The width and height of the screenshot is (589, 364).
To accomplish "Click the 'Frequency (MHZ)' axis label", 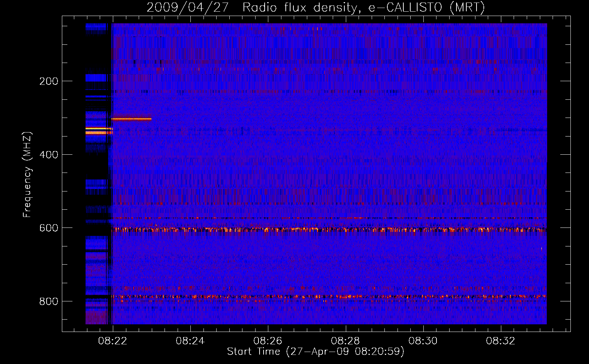I will 27,175.
